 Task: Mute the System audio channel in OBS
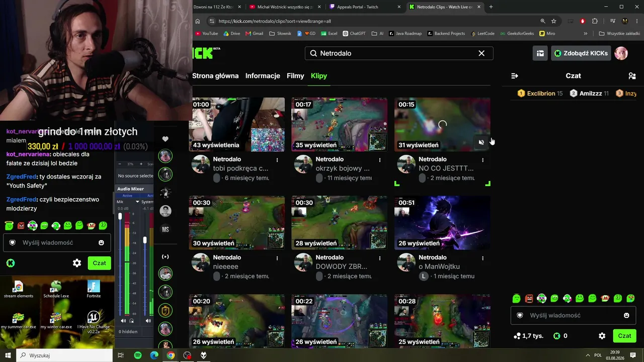click(x=148, y=321)
